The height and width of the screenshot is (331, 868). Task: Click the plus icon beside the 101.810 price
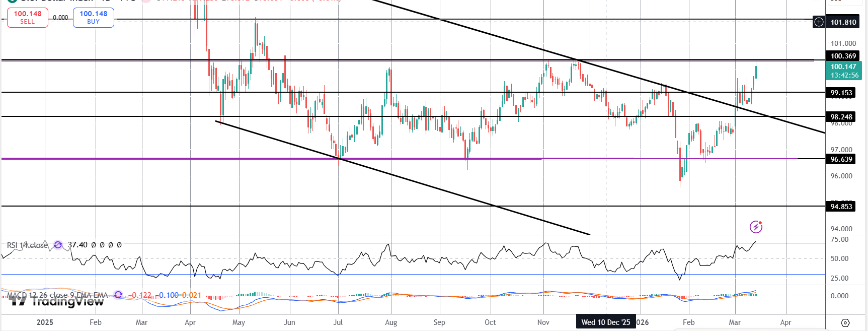[819, 22]
